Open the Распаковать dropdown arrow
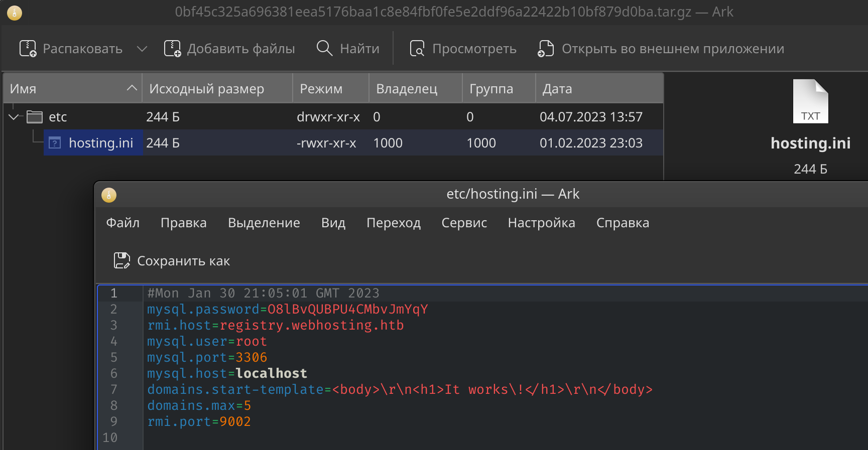 (142, 49)
